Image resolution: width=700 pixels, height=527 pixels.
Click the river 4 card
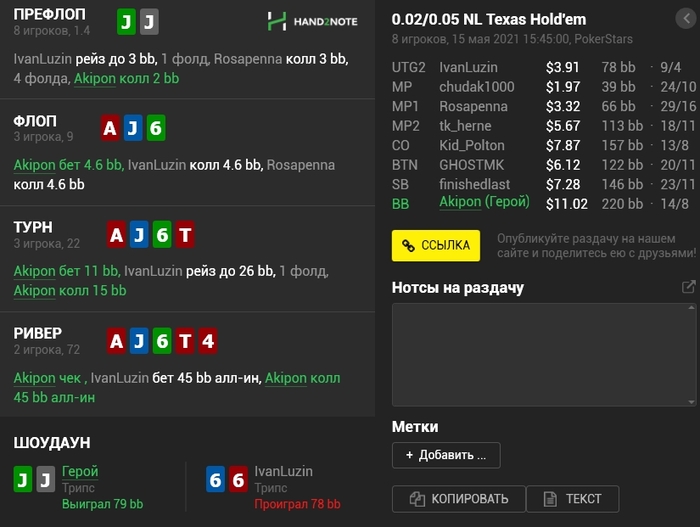[x=208, y=341]
